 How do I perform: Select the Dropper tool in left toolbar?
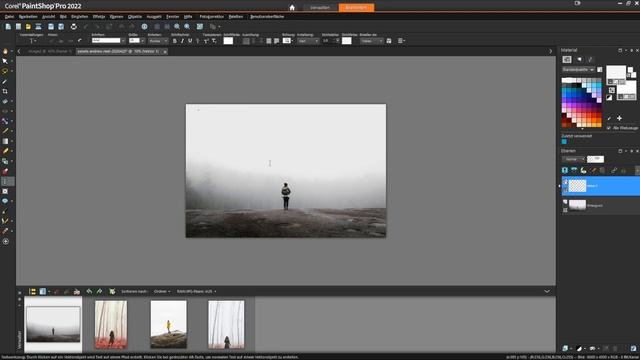tap(5, 81)
